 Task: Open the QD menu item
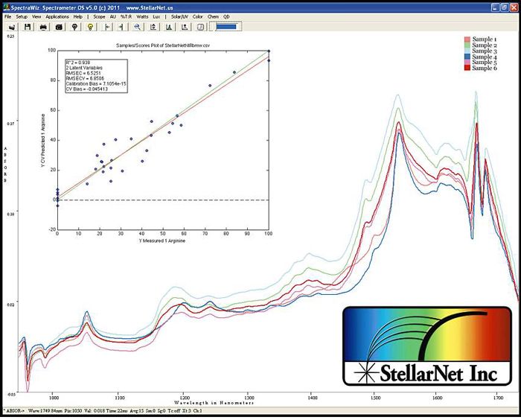point(226,16)
